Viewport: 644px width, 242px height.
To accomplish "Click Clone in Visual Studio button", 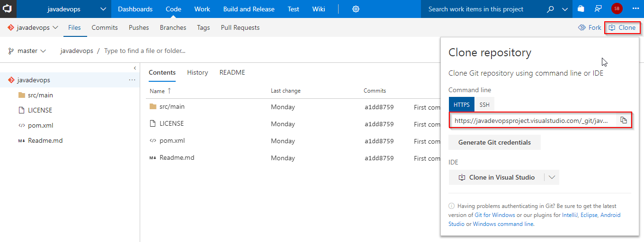I will tap(497, 177).
